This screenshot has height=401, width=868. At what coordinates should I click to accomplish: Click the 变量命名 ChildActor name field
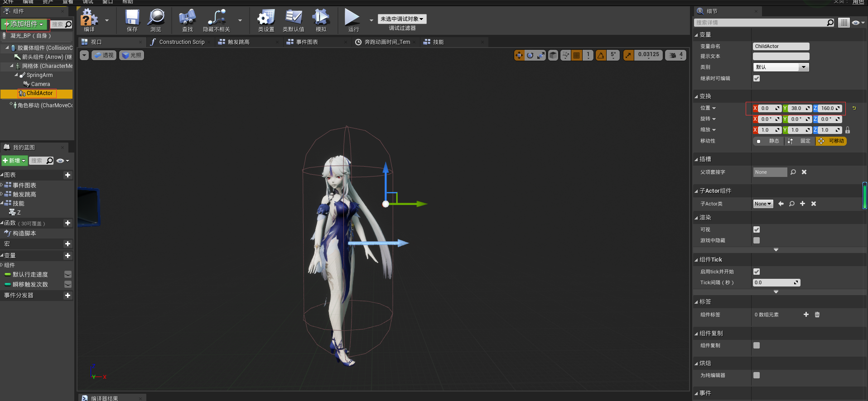[781, 46]
